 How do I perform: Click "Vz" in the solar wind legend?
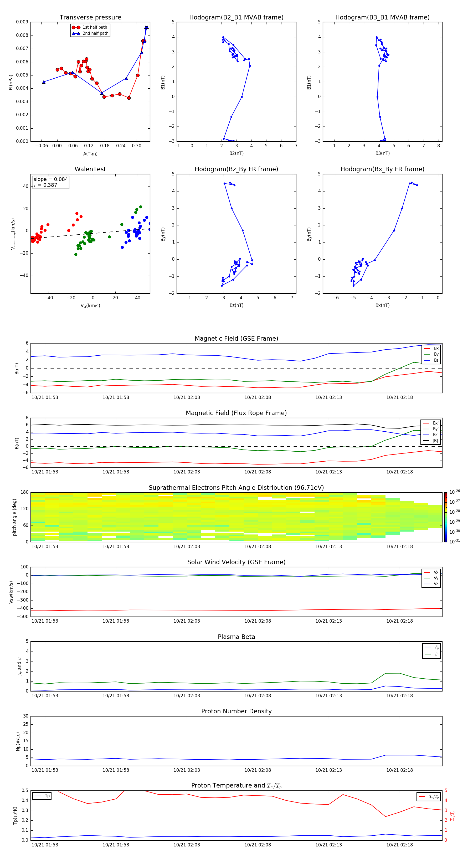436,584
